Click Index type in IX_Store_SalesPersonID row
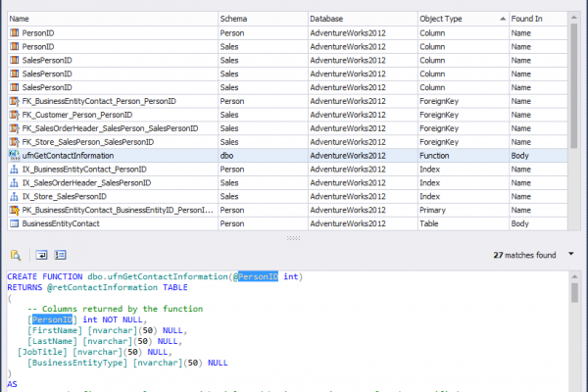 pyautogui.click(x=429, y=196)
